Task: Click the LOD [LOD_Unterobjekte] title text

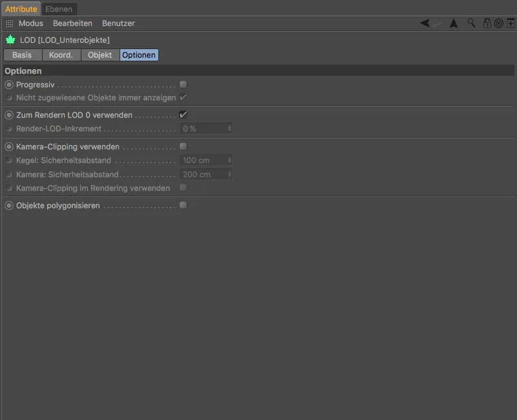Action: (65, 40)
